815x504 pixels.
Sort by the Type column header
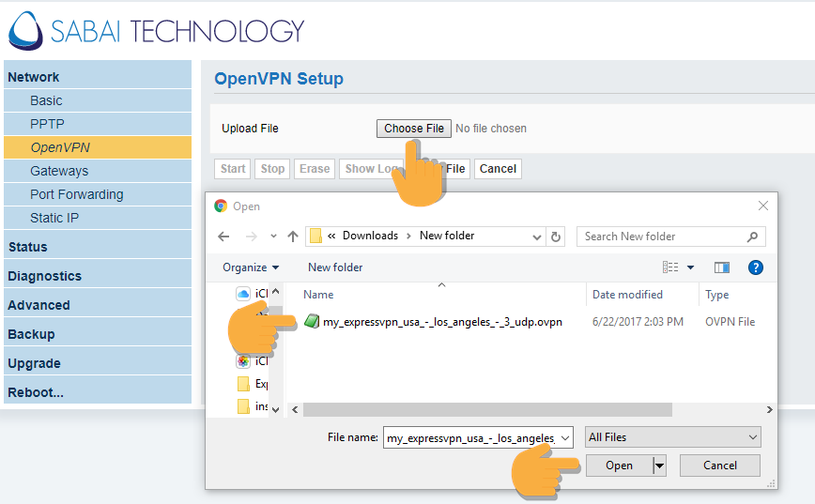click(x=716, y=295)
